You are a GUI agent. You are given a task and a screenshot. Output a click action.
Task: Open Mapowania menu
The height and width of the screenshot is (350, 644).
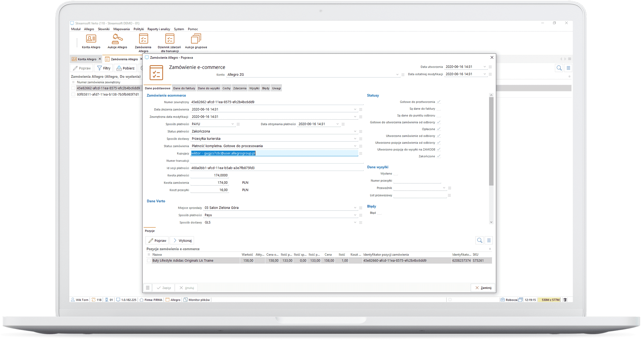(121, 29)
